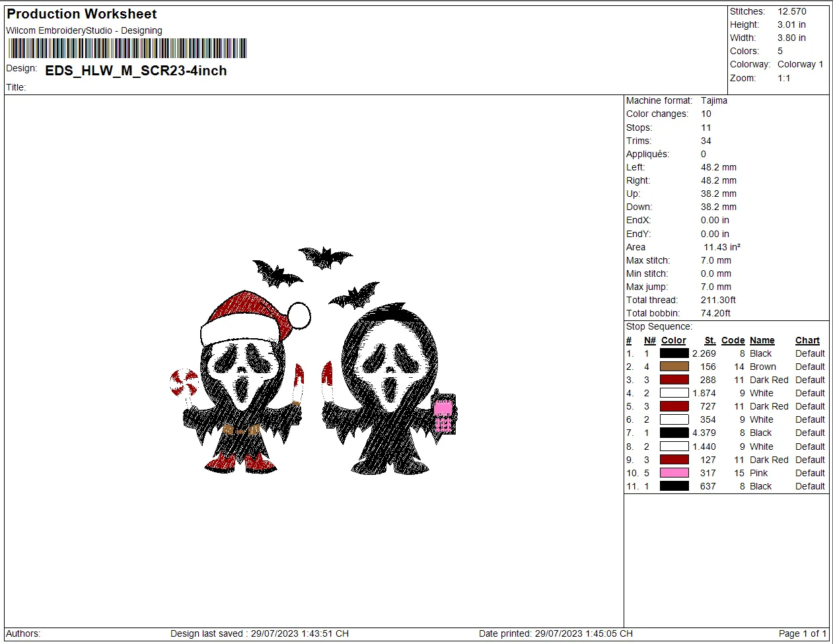The width and height of the screenshot is (833, 644).
Task: Click the stitch count '2.269' in stop 1
Action: (704, 353)
